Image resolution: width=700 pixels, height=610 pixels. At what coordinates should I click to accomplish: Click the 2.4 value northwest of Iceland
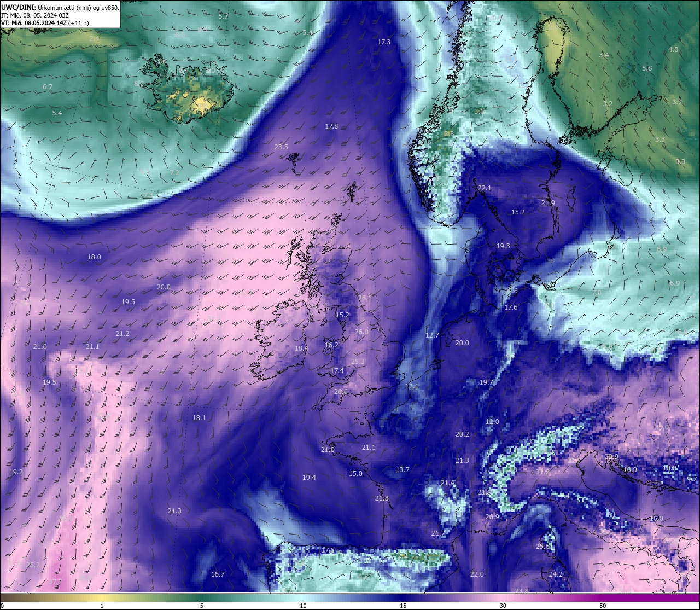(x=95, y=39)
